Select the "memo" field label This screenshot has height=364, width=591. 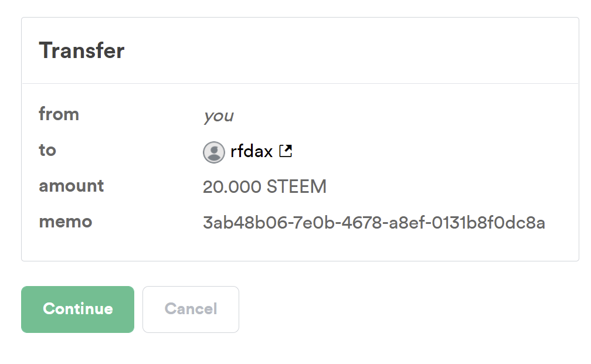(x=65, y=222)
